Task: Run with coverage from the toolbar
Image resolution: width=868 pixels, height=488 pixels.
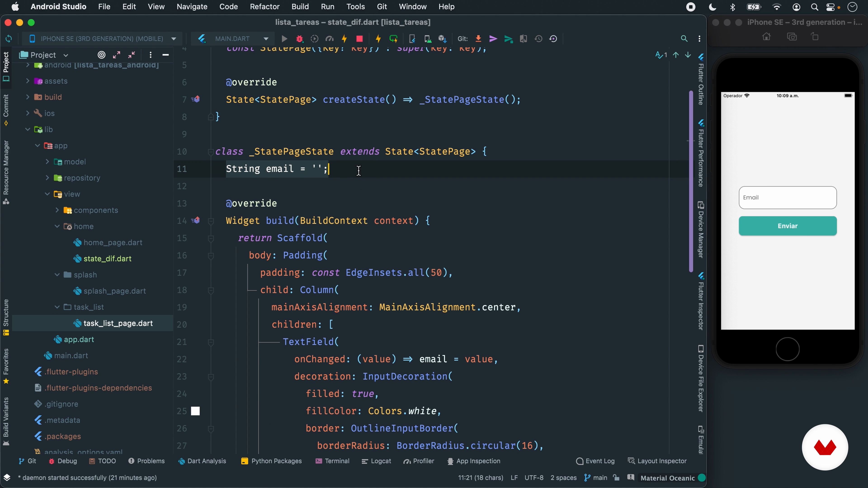Action: 314,39
